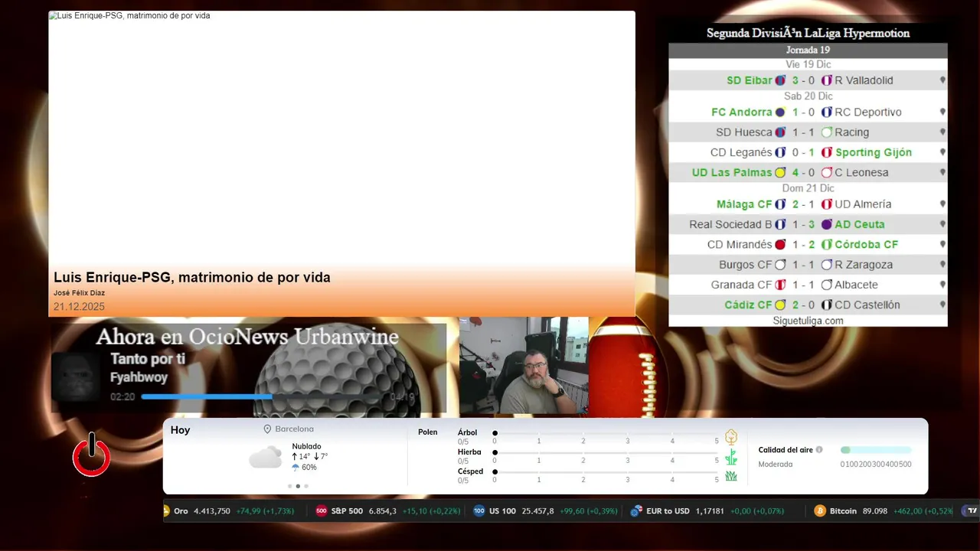Screen dimensions: 980x551
Task: Click the Hierba grass pollen icon
Action: (731, 457)
